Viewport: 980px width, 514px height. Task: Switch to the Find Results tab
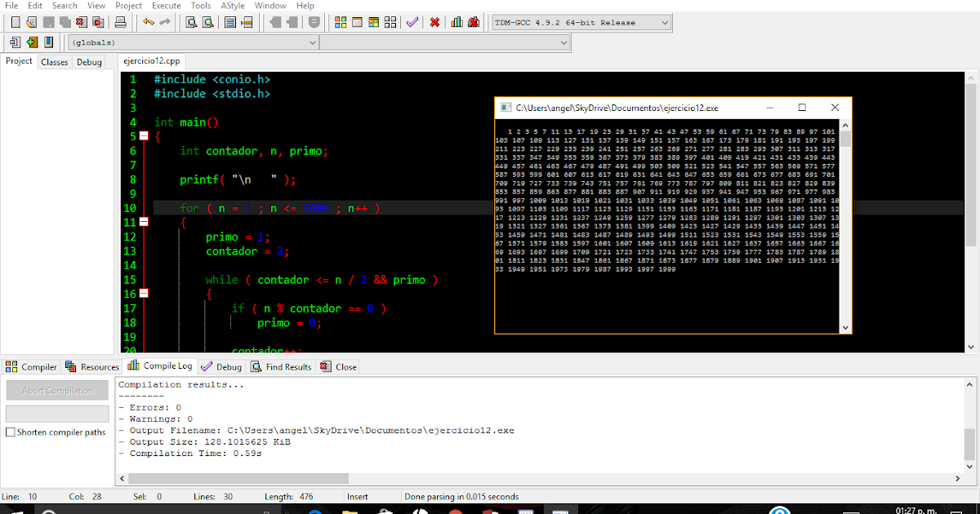click(x=280, y=366)
